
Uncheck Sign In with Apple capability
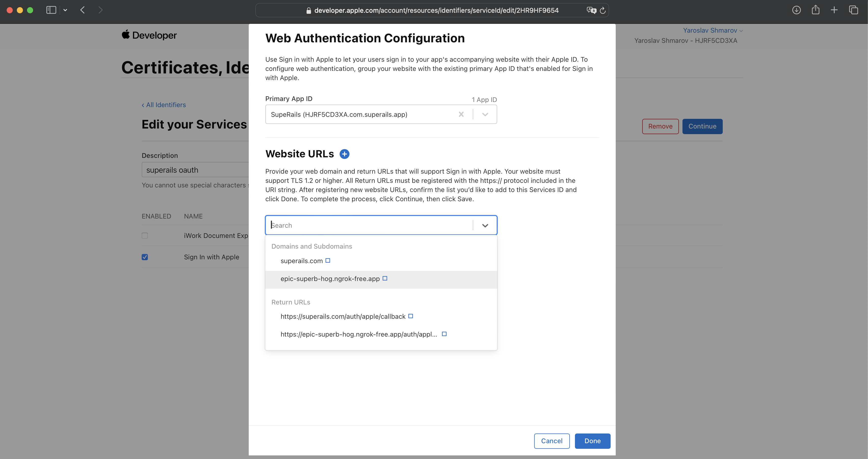tap(145, 257)
